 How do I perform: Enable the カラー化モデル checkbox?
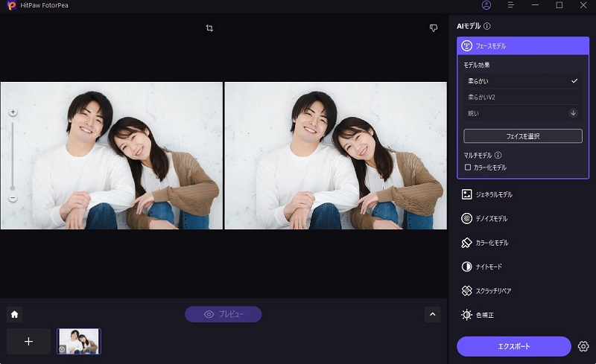[x=468, y=167]
